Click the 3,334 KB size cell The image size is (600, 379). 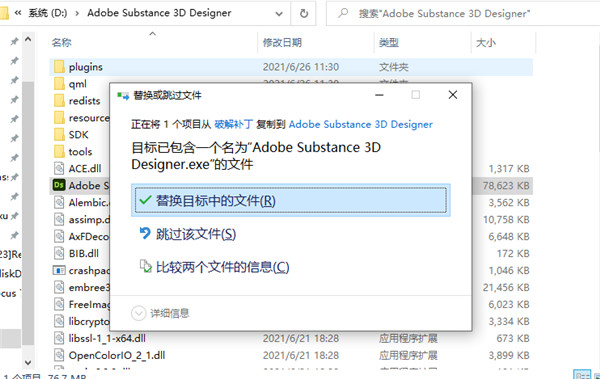point(509,322)
